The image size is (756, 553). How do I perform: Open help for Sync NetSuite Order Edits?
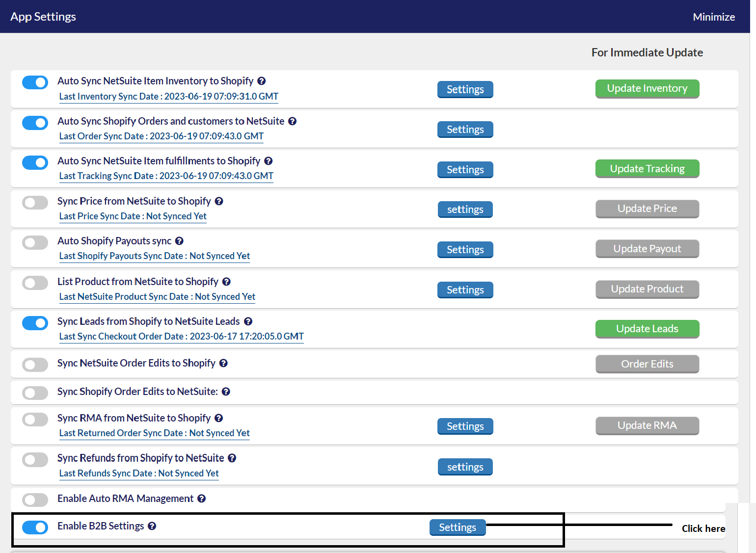click(x=223, y=363)
